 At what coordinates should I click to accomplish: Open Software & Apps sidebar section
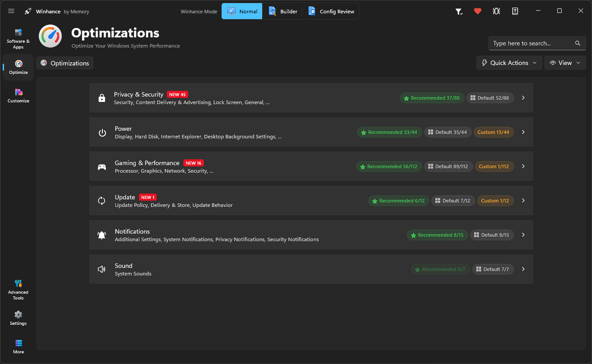pos(18,39)
